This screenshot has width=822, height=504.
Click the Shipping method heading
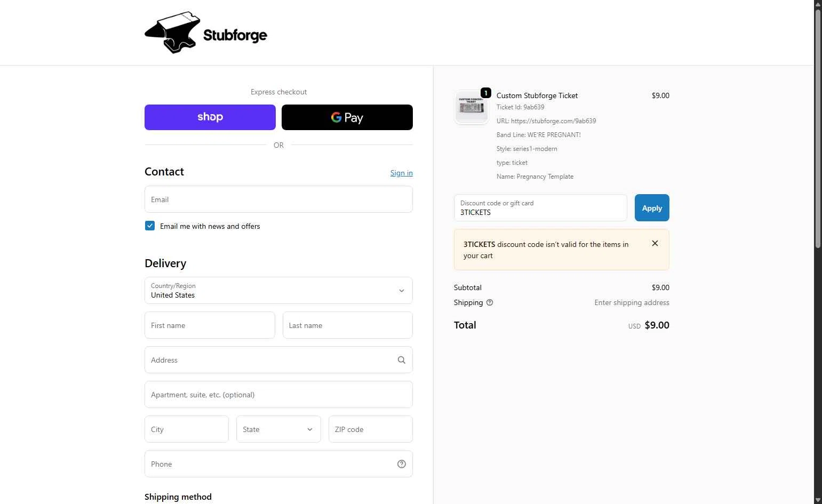pos(178,497)
